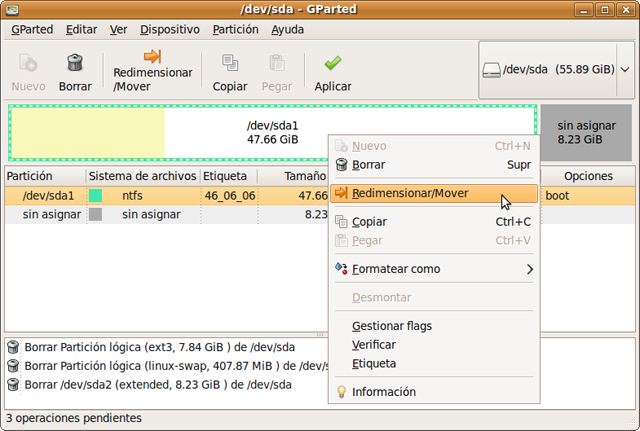This screenshot has width=640, height=431.
Task: Click the Borrar trash icon in toolbar
Action: point(74,64)
